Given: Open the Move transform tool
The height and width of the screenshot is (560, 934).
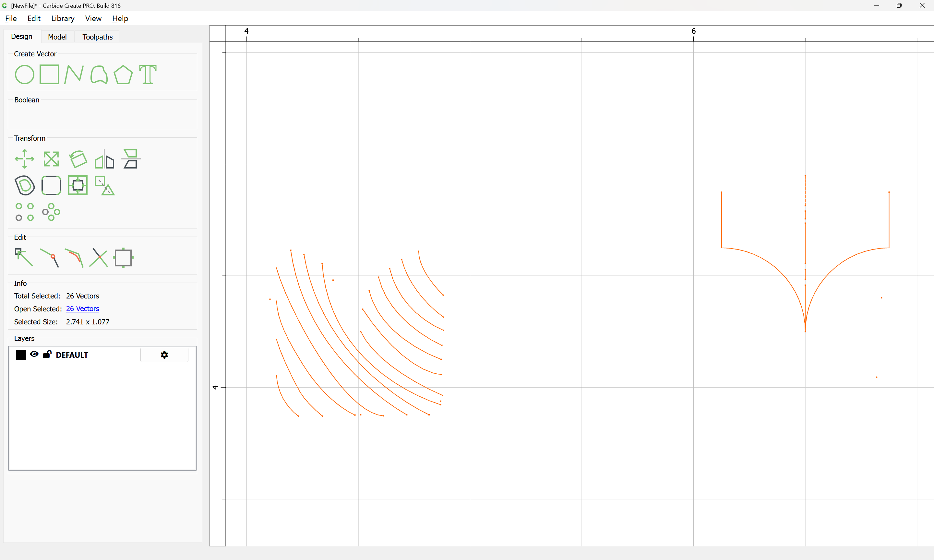Looking at the screenshot, I should [x=24, y=159].
